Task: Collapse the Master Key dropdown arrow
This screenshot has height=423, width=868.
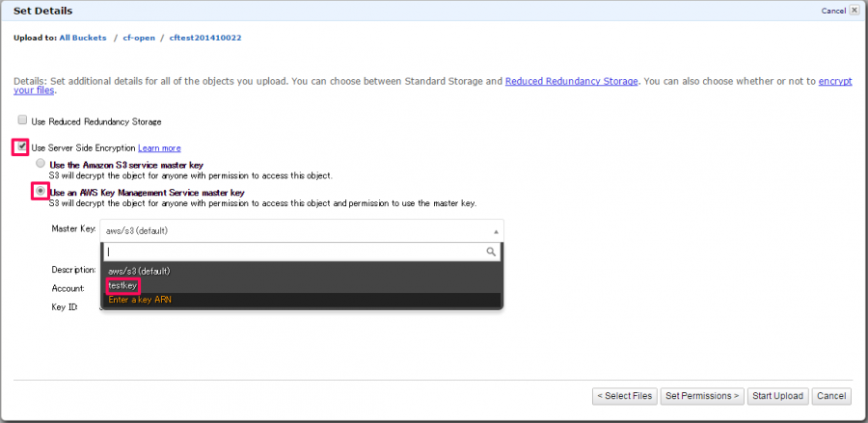Action: [x=496, y=231]
